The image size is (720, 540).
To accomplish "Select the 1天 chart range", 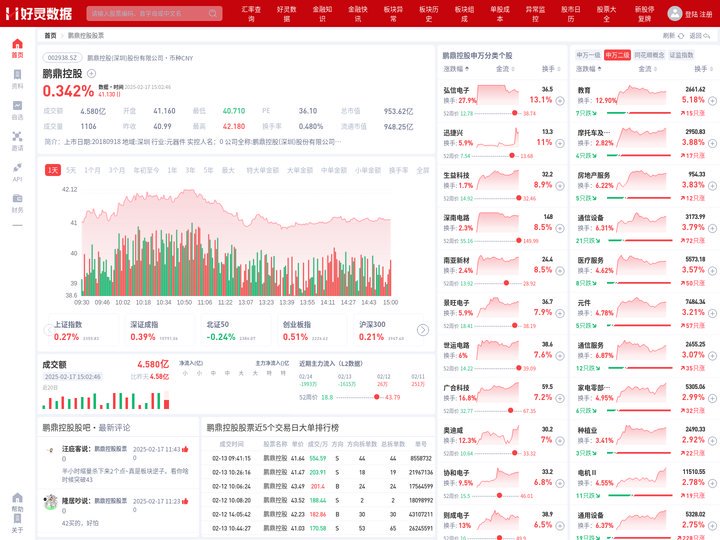I will tap(53, 170).
